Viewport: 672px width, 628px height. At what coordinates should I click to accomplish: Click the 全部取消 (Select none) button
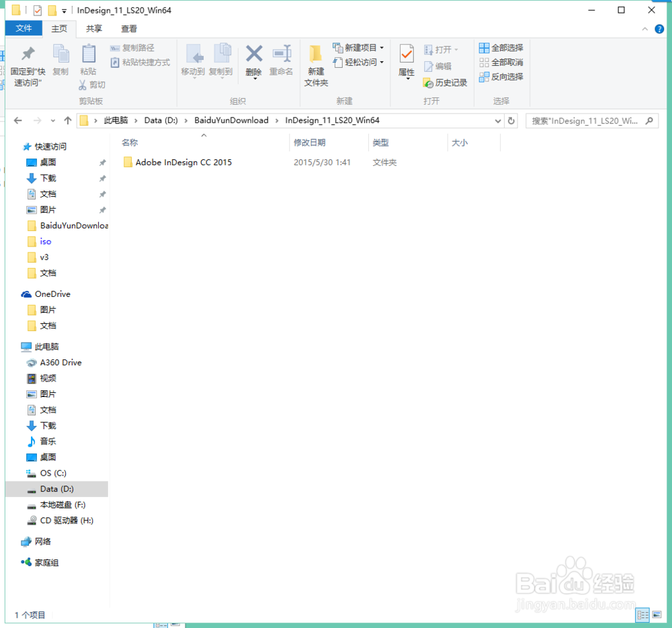(501, 62)
